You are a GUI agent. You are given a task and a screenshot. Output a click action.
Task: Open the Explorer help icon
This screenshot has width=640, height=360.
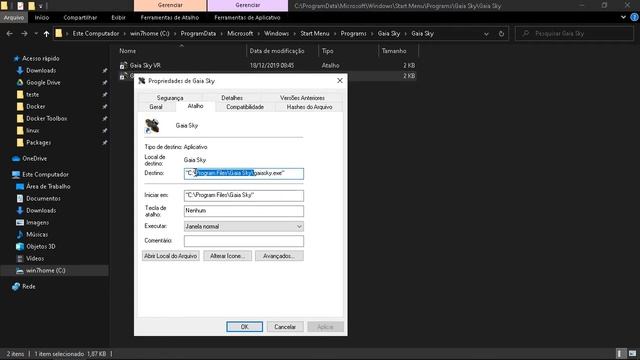(x=634, y=17)
